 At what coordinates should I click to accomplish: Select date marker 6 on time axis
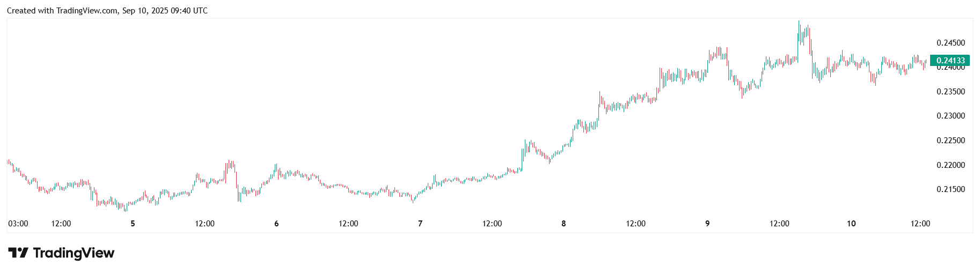point(276,224)
